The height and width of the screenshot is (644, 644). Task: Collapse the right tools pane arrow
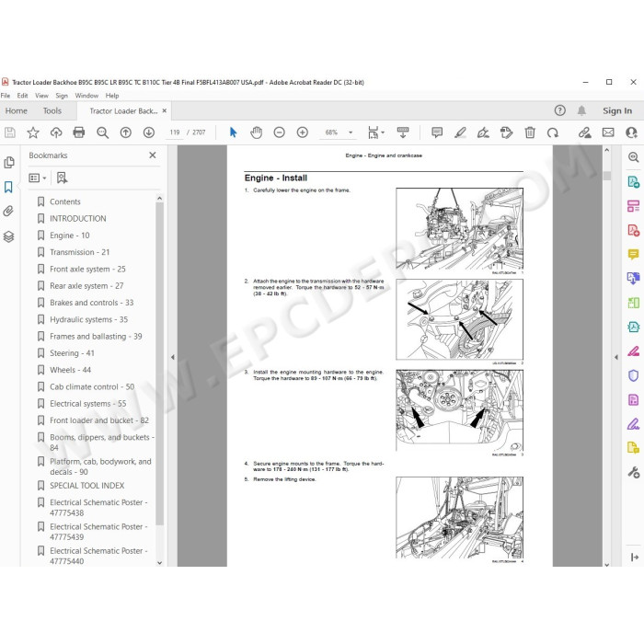coord(616,357)
